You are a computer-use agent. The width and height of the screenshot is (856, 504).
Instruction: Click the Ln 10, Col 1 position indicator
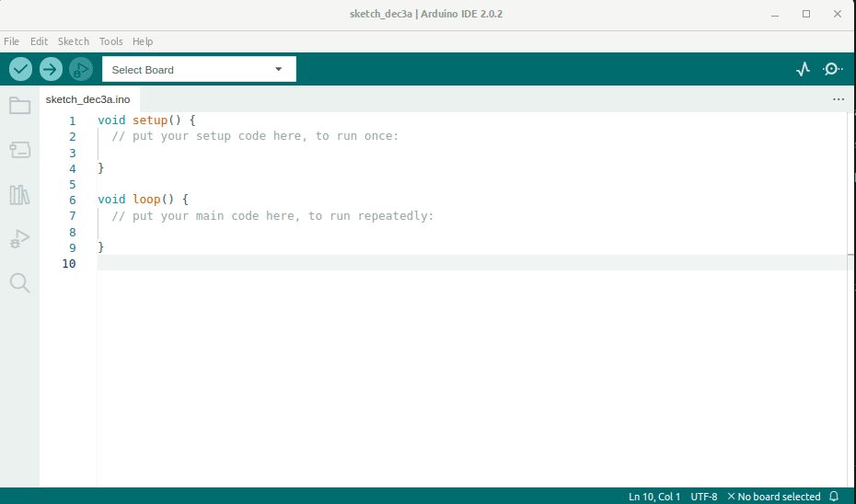654,497
